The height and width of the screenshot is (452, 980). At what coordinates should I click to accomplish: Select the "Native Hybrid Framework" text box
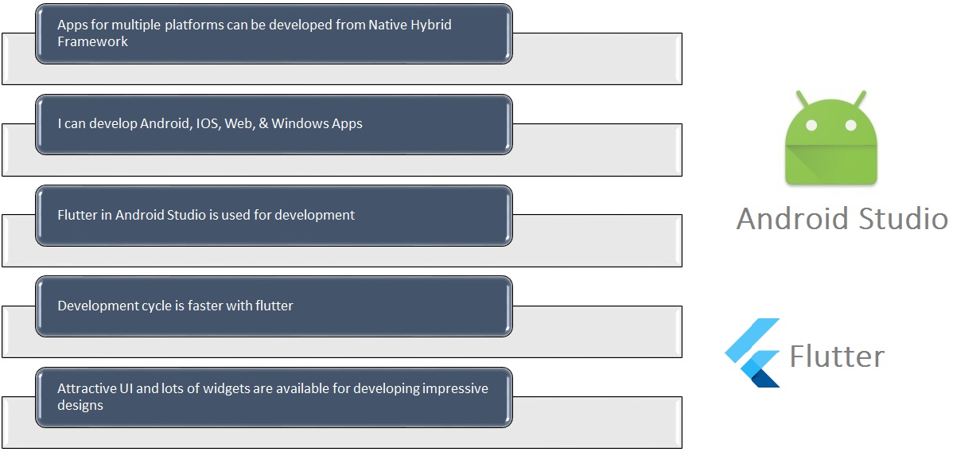[274, 33]
